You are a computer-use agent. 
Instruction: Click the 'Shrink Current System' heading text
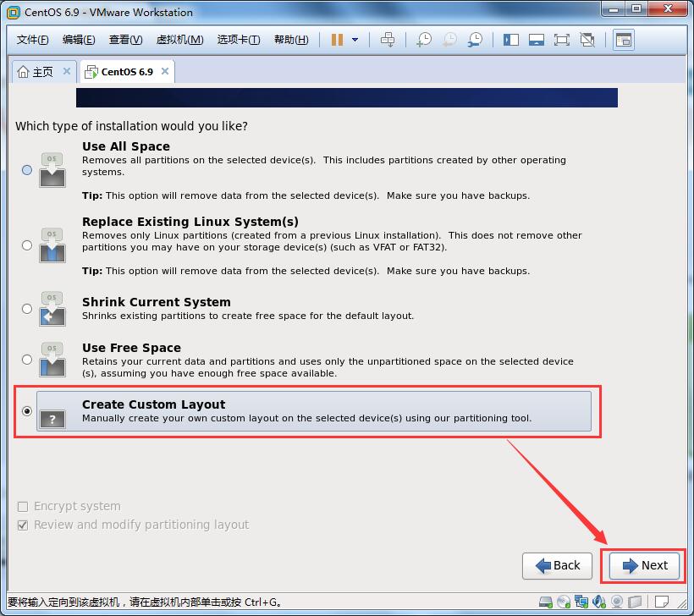pos(157,302)
